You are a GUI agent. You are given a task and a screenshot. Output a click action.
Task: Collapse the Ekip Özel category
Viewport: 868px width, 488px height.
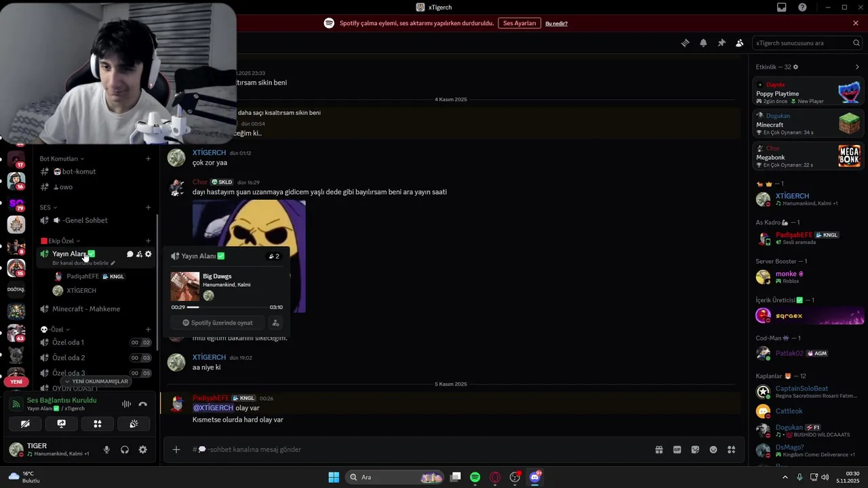pos(60,241)
